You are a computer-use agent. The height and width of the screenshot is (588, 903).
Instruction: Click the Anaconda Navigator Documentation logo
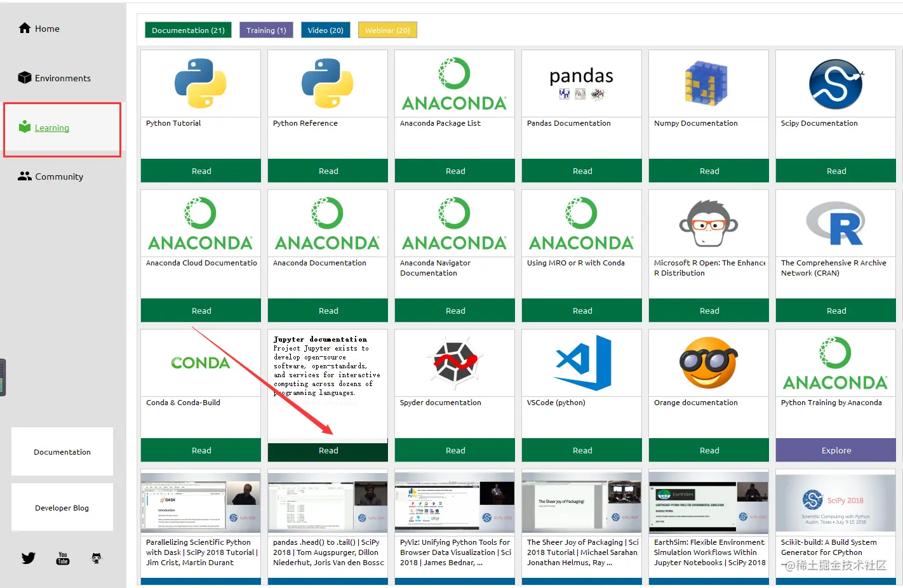tap(455, 224)
